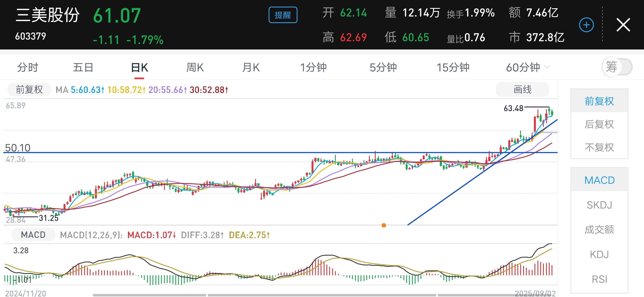Image resolution: width=644 pixels, height=297 pixels.
Task: Click the 50.10 horizontal price line label
Action: [x=18, y=148]
